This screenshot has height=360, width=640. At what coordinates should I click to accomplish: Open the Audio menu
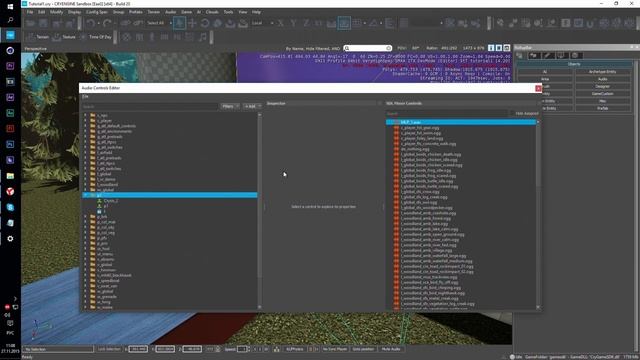point(171,12)
